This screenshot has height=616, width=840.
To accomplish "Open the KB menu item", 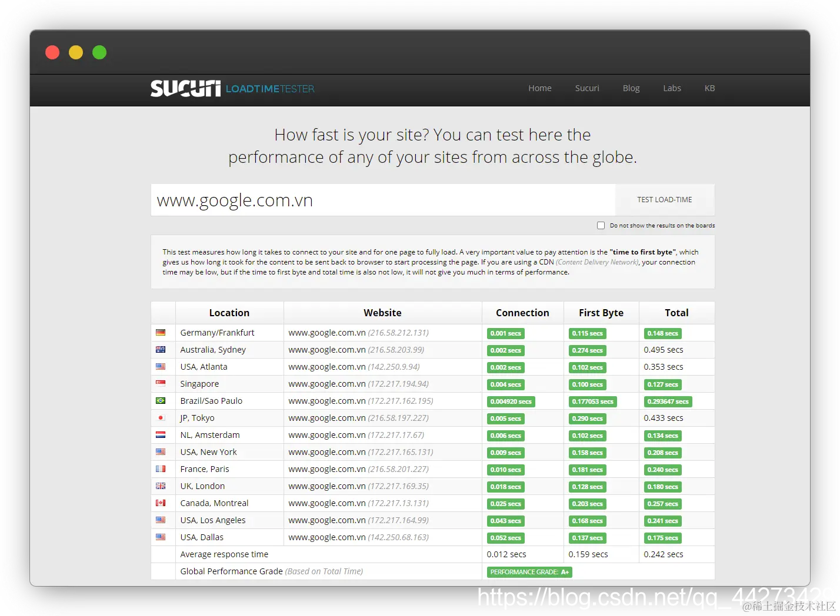I will pos(709,88).
